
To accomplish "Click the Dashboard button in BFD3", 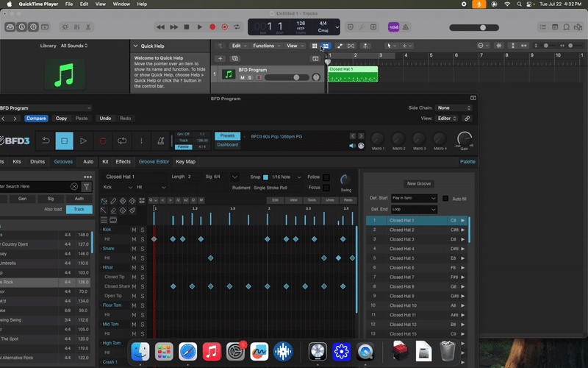I will point(227,144).
